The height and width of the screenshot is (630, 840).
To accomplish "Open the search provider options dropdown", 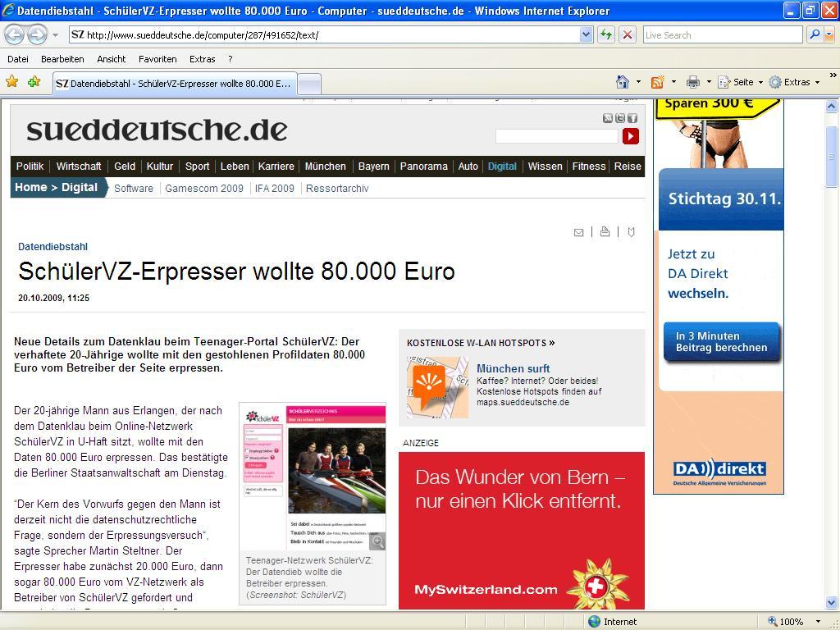I will [x=829, y=34].
